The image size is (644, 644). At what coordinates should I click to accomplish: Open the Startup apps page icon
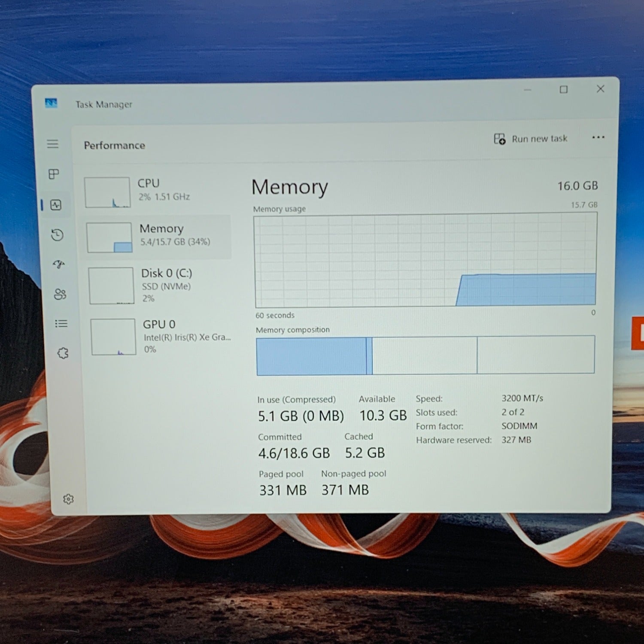coord(59,264)
